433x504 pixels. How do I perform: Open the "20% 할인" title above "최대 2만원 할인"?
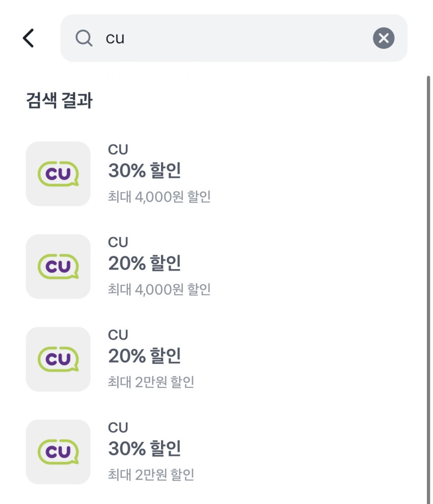[x=145, y=357]
